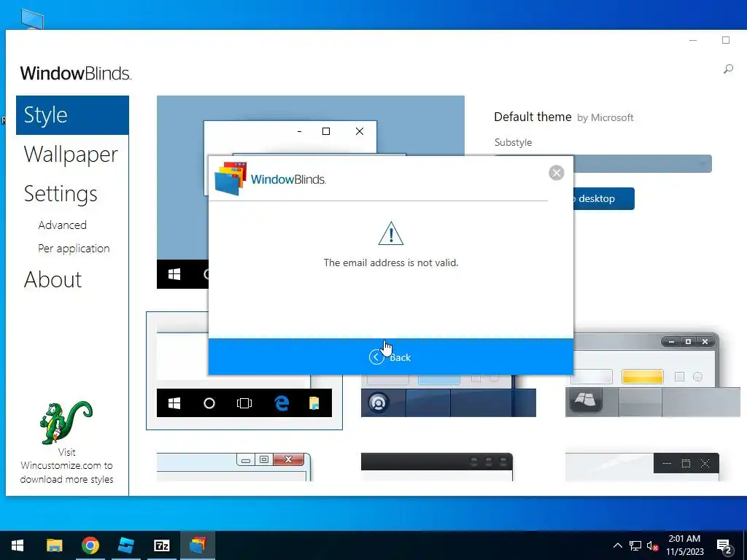This screenshot has height=560, width=747.
Task: Click the Wincustomize gecko mascot
Action: point(66,422)
